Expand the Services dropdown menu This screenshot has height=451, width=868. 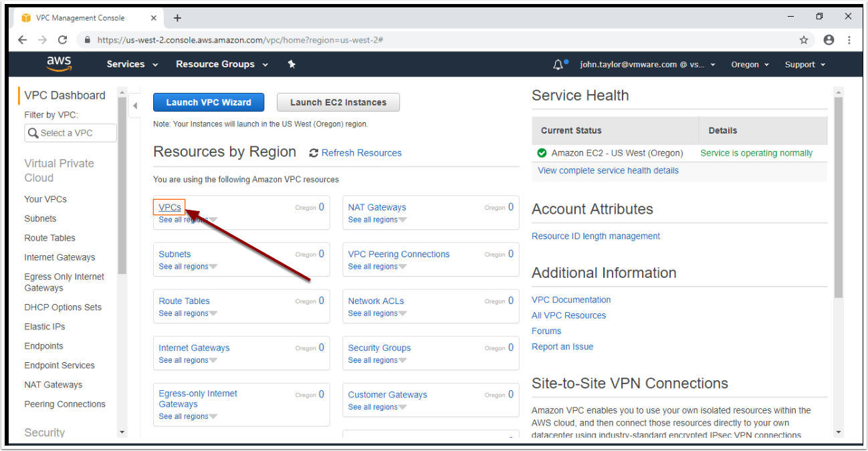coord(132,64)
